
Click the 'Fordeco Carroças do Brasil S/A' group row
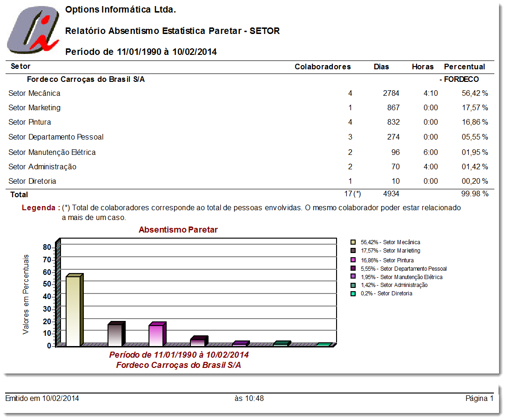(86, 79)
